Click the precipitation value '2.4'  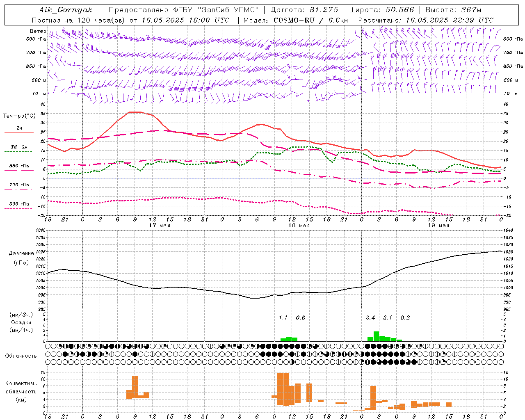(370, 318)
